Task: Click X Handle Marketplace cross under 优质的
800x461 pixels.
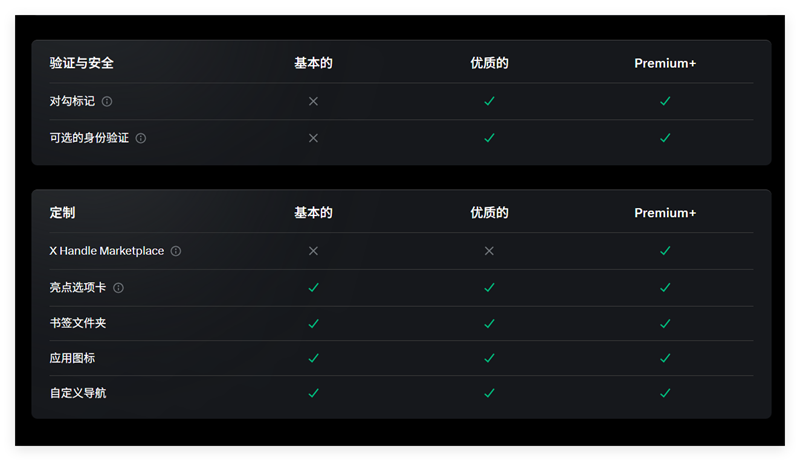Action: 489,251
